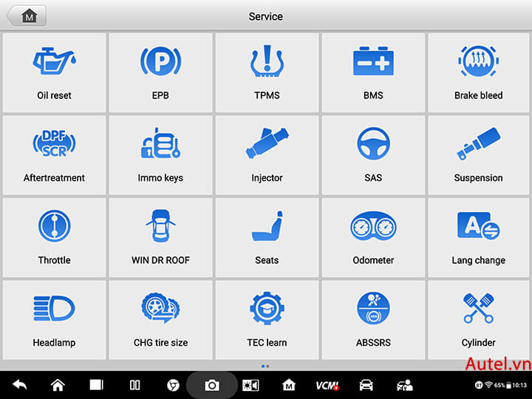Open the Headlamp service
532x399 pixels.
click(x=54, y=320)
